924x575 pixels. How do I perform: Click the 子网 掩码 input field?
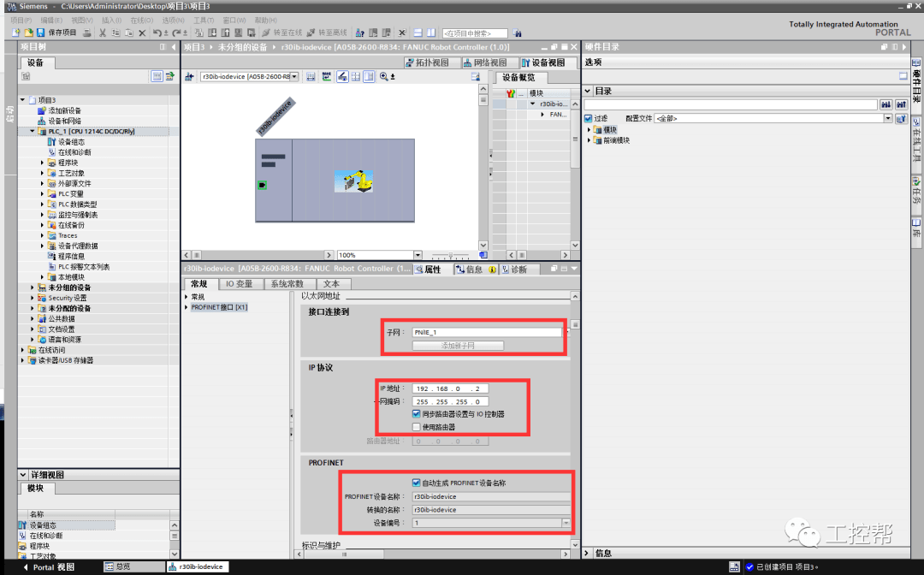click(x=450, y=402)
